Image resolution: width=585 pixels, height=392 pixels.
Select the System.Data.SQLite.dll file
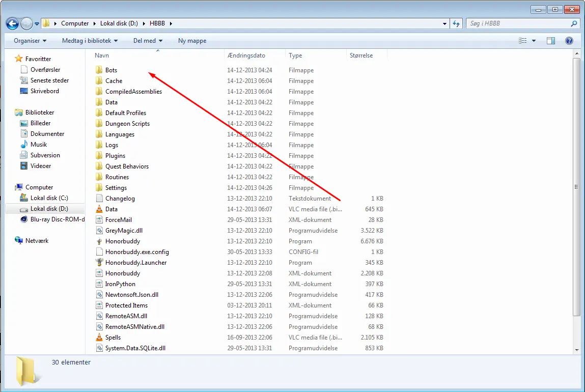(x=135, y=348)
